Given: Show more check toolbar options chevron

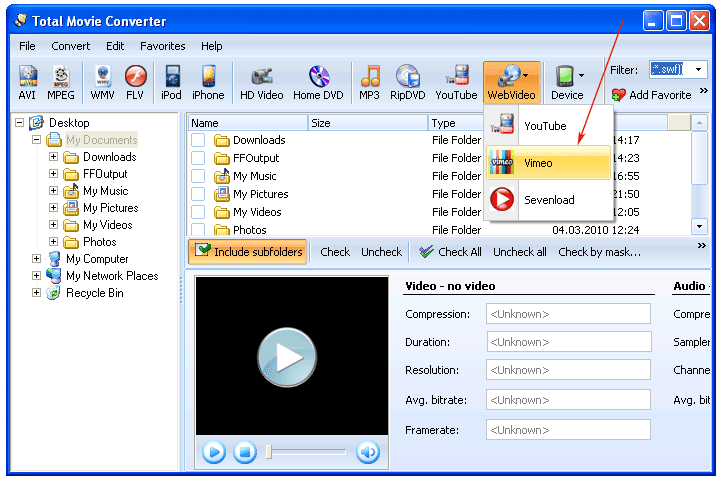Looking at the screenshot, I should point(702,246).
